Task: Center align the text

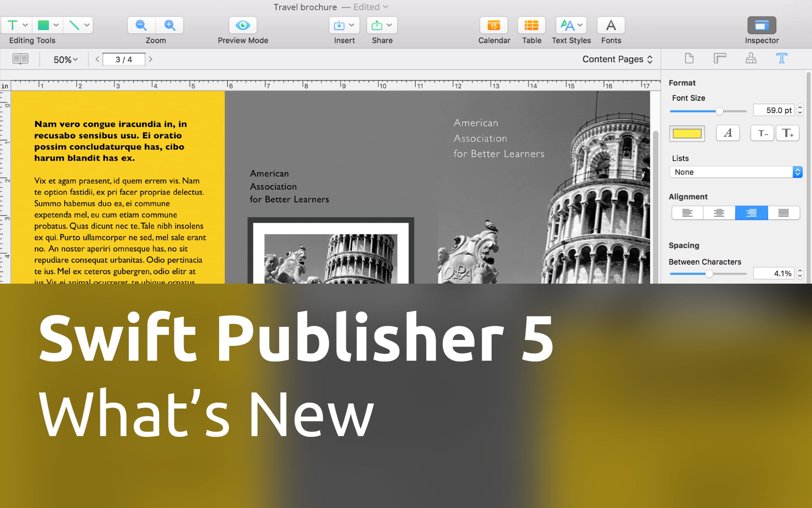Action: (x=719, y=213)
